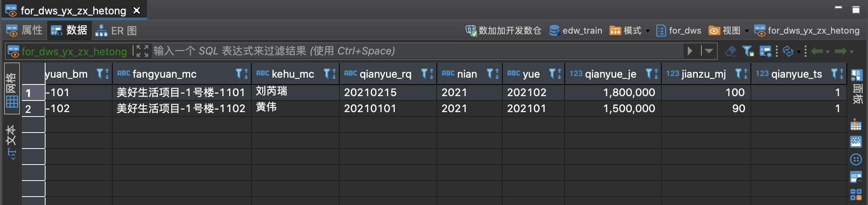Open the panels icon on the right sidebar

(856, 74)
